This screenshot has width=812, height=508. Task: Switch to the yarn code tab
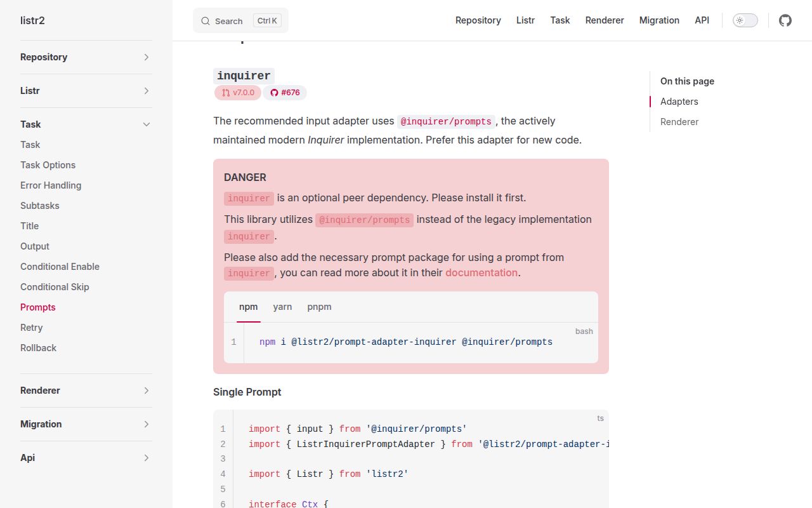(282, 307)
